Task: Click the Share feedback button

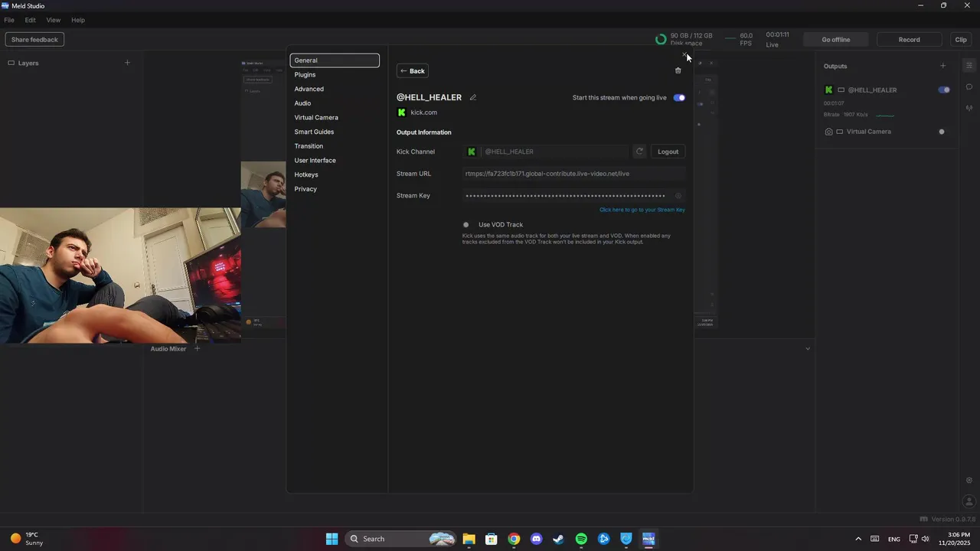Action: (x=34, y=40)
